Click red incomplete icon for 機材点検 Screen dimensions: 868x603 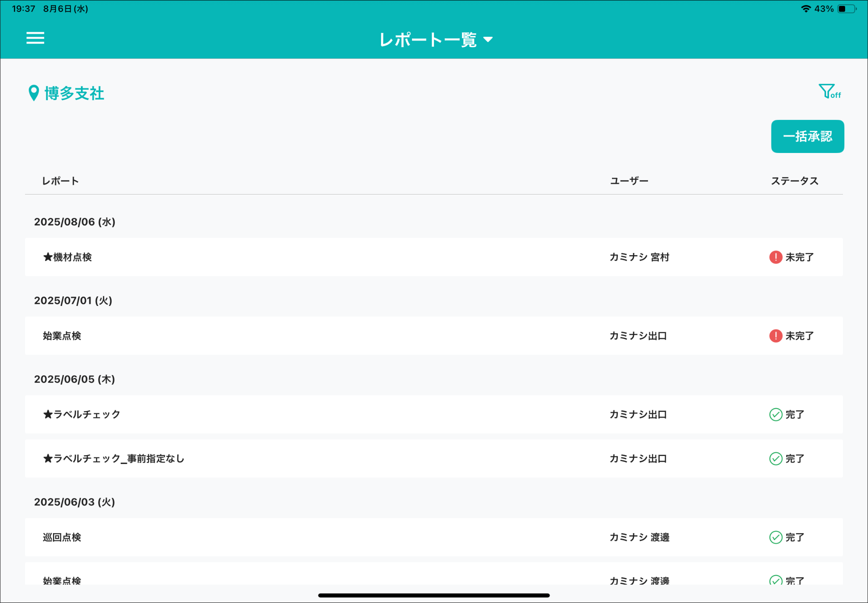(775, 257)
